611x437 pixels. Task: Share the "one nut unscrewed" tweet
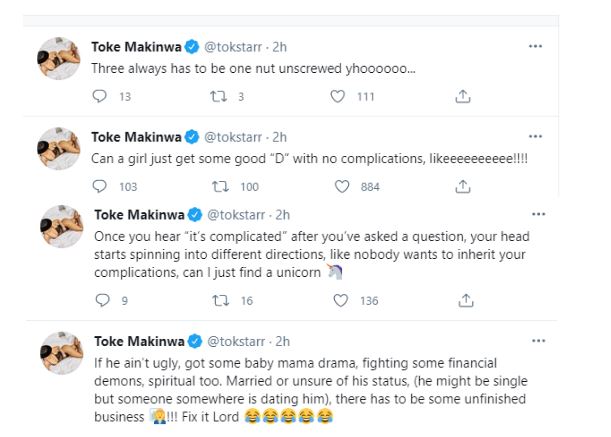click(462, 97)
